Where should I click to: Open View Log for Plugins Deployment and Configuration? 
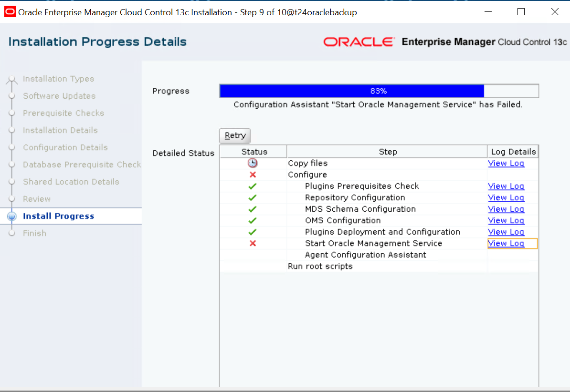click(506, 232)
